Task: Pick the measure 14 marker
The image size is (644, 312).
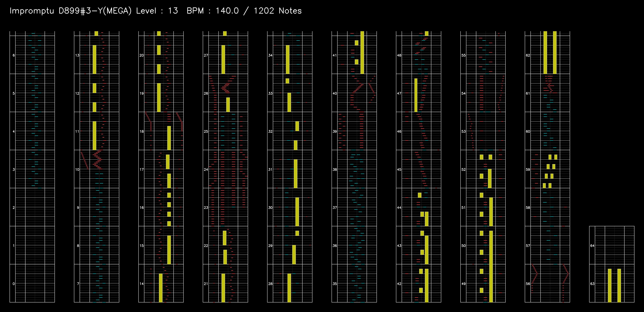Action: click(x=141, y=283)
